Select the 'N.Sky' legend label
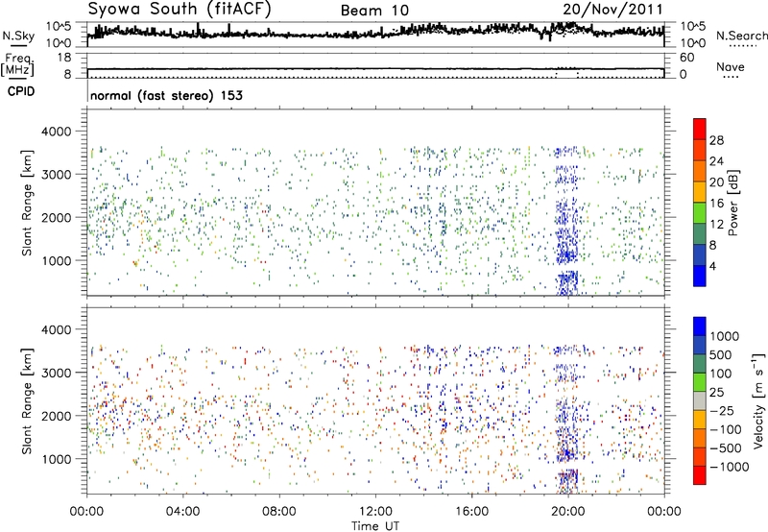 point(18,36)
